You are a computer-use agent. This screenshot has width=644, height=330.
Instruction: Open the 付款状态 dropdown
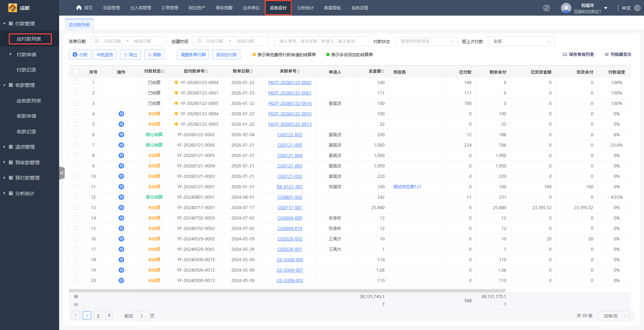[426, 41]
